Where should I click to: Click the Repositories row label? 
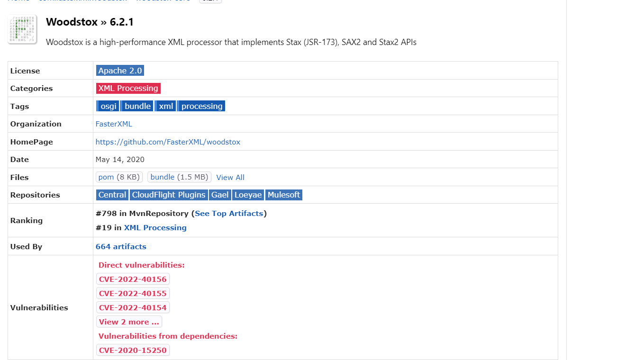point(35,195)
